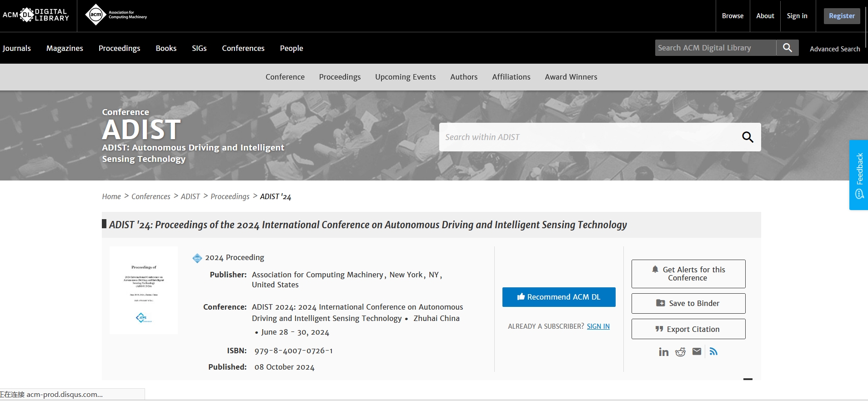Open the People menu

(291, 48)
